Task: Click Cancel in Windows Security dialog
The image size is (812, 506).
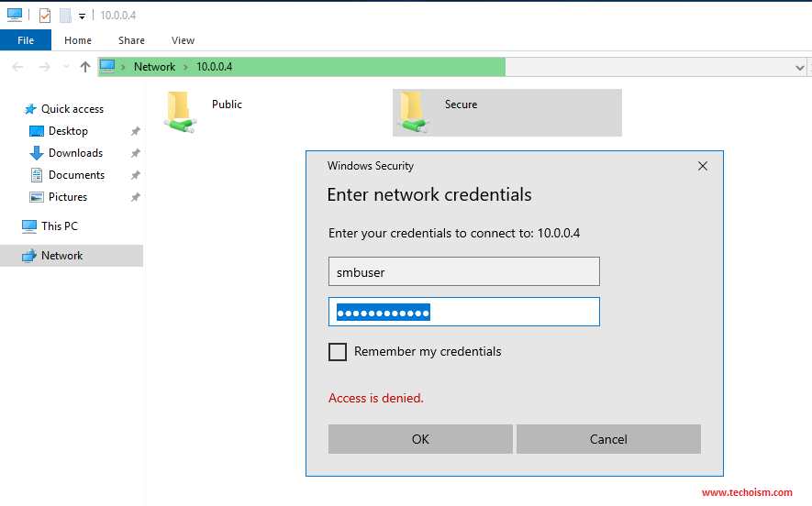Action: 608,439
